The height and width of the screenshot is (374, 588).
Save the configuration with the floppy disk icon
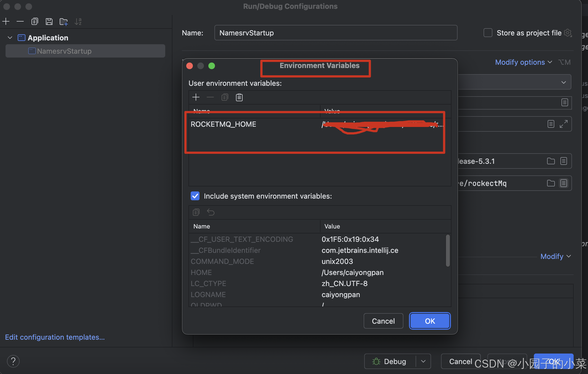coord(49,21)
